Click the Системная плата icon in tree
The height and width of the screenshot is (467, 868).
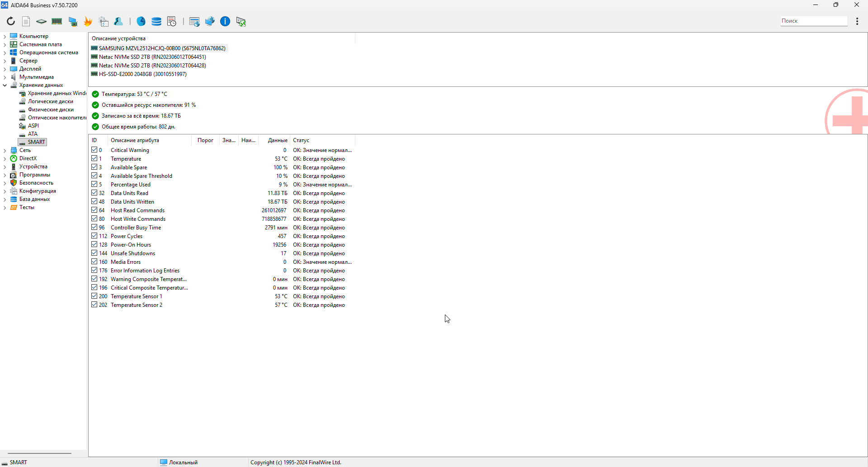[x=14, y=44]
